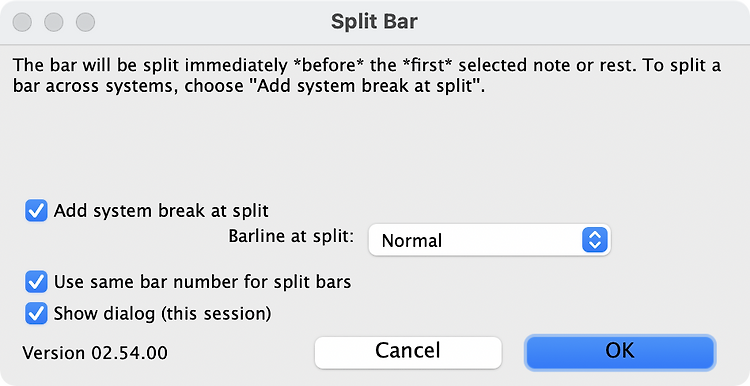Uncheck the Add system break at split checkbox
This screenshot has width=750, height=386.
point(36,211)
